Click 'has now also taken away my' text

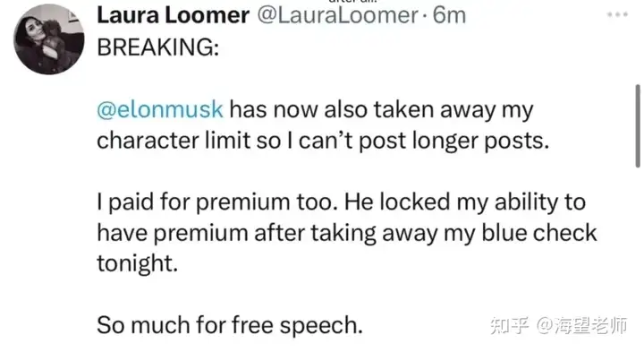coord(381,110)
